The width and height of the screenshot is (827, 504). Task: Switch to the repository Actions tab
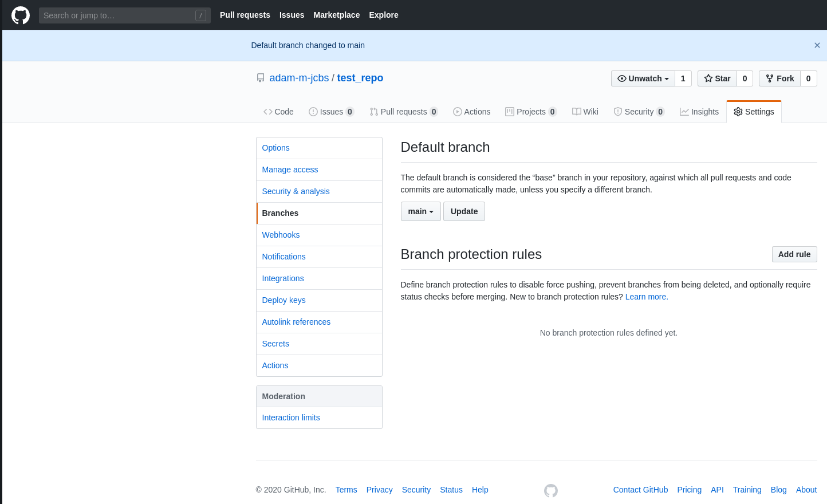pos(472,112)
